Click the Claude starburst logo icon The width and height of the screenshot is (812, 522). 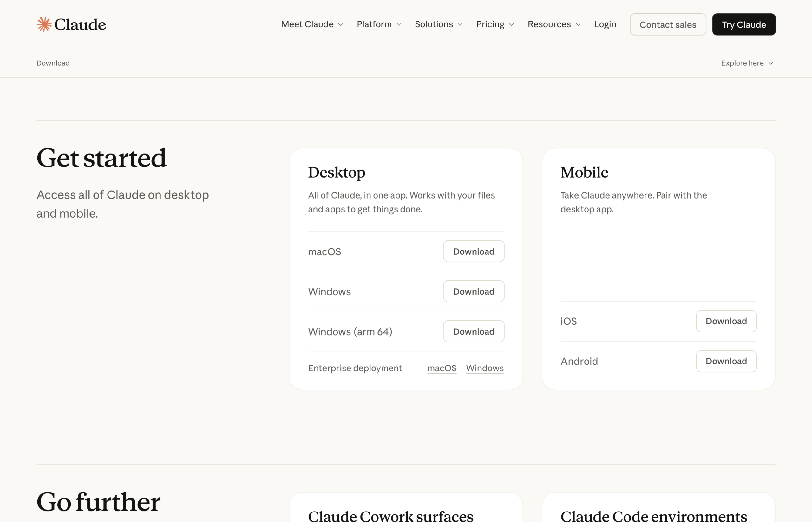(44, 24)
